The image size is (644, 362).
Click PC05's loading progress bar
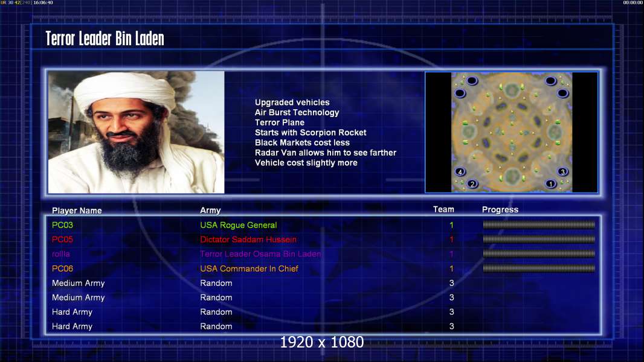click(539, 239)
